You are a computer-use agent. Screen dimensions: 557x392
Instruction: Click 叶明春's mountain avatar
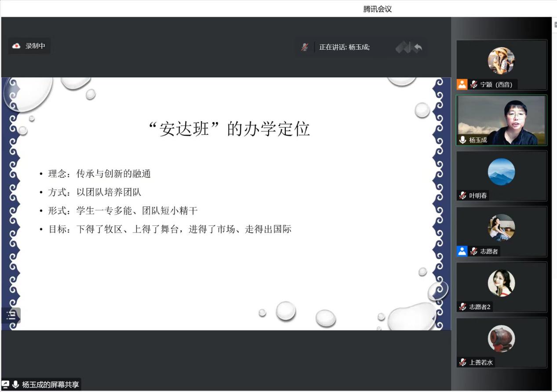tap(501, 172)
